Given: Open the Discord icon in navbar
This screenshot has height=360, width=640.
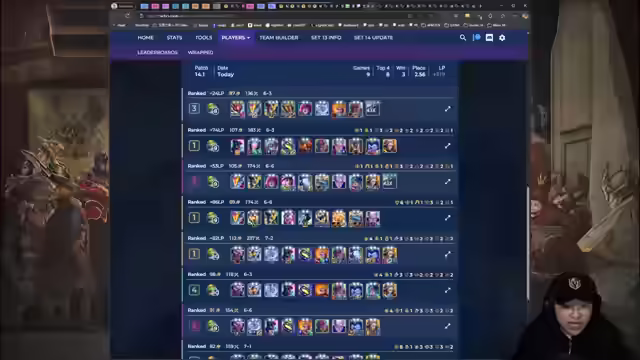Looking at the screenshot, I should point(489,38).
